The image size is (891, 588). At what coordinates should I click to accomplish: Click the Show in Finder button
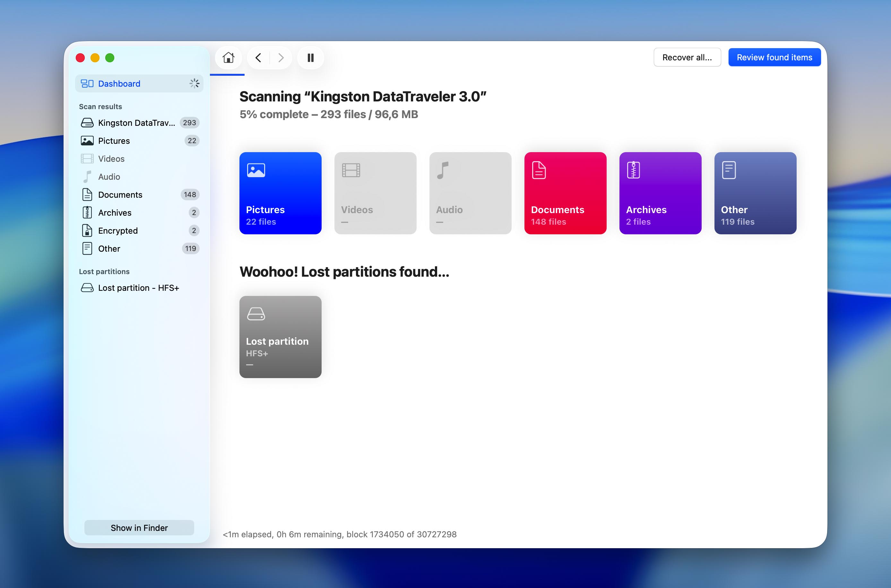pyautogui.click(x=139, y=528)
